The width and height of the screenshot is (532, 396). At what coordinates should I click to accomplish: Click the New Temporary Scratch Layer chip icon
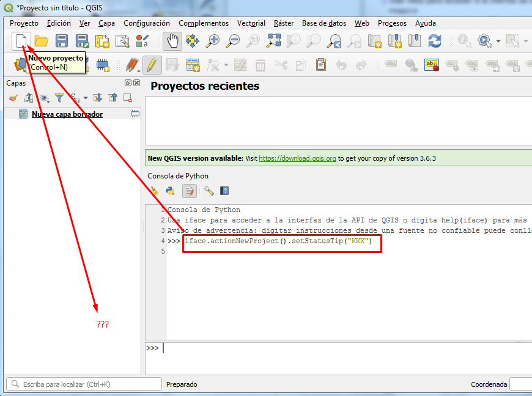103,65
